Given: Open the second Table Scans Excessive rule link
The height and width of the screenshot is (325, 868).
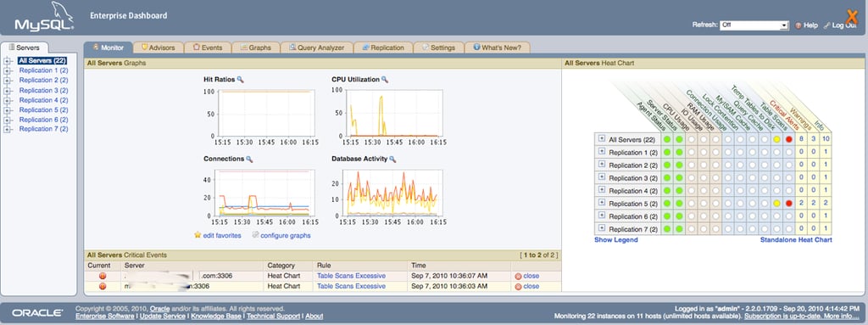Looking at the screenshot, I should (x=351, y=286).
